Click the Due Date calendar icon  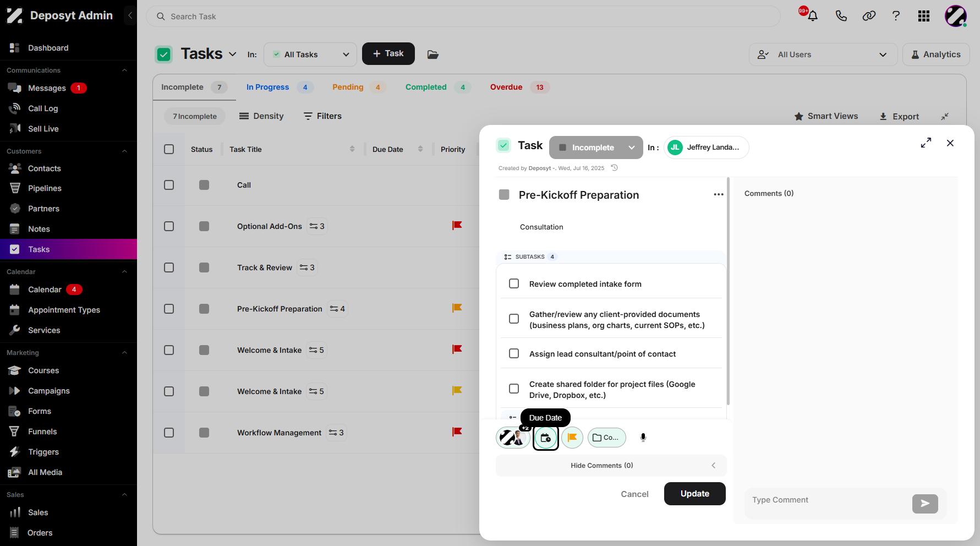546,438
